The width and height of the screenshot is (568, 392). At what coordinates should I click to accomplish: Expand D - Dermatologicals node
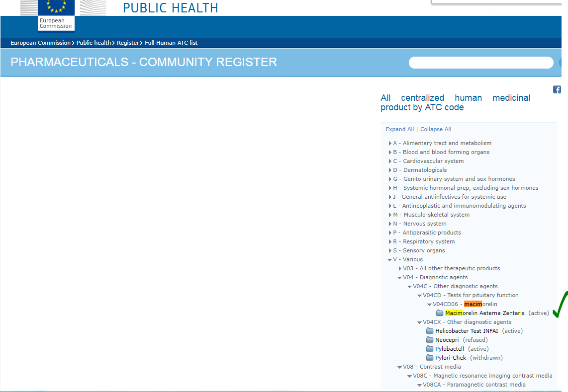click(390, 170)
